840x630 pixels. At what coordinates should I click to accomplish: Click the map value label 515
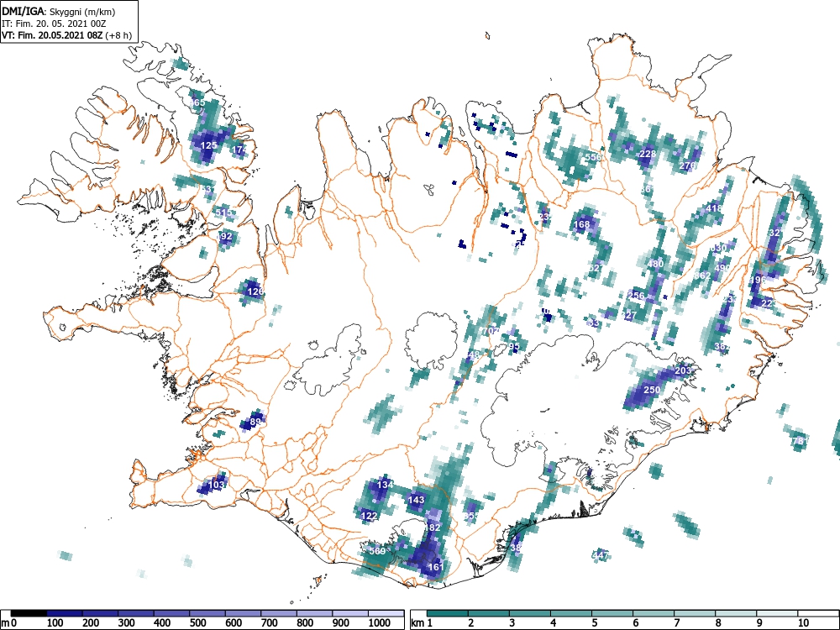click(x=223, y=213)
